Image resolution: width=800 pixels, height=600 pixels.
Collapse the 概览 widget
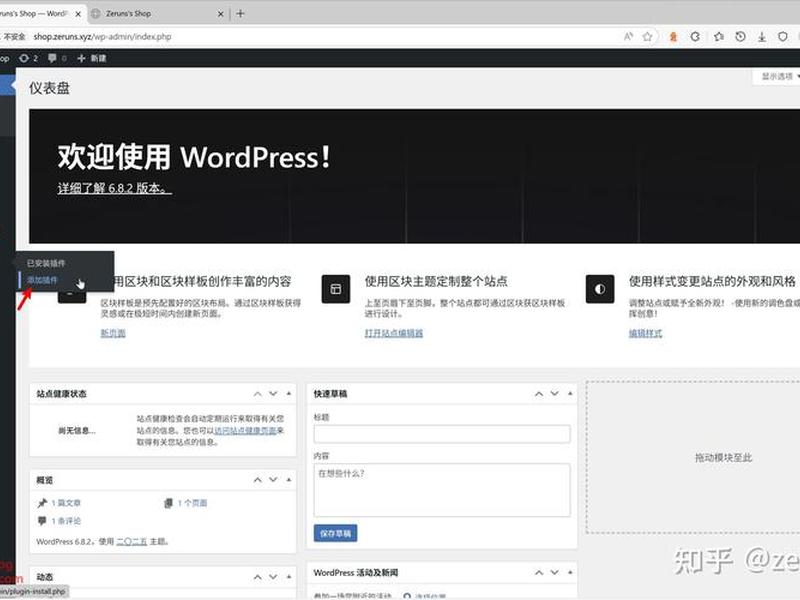point(289,480)
